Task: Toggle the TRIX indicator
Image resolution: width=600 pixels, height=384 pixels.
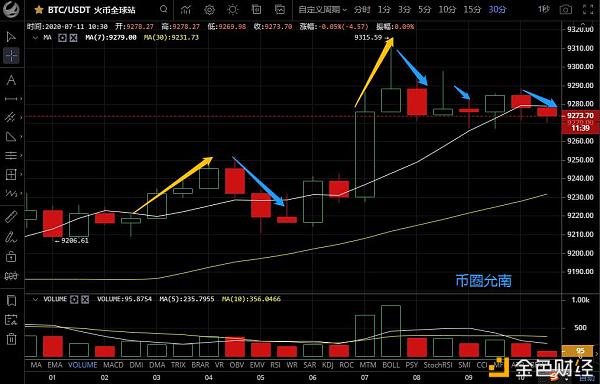Action: pyautogui.click(x=178, y=365)
